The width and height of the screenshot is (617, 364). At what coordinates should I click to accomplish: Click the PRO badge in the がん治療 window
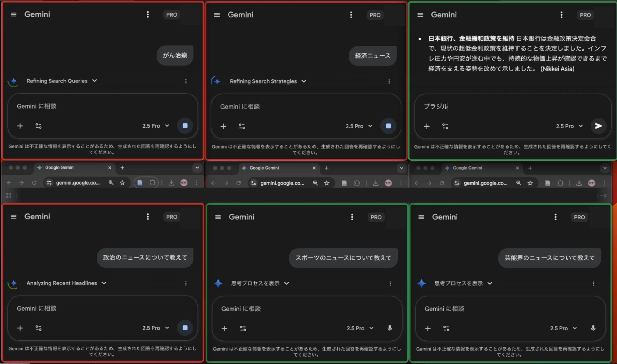[171, 15]
